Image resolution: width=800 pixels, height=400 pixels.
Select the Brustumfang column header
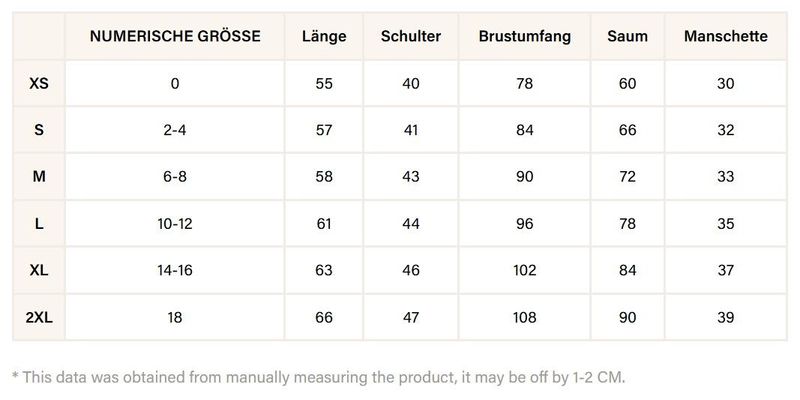525,37
